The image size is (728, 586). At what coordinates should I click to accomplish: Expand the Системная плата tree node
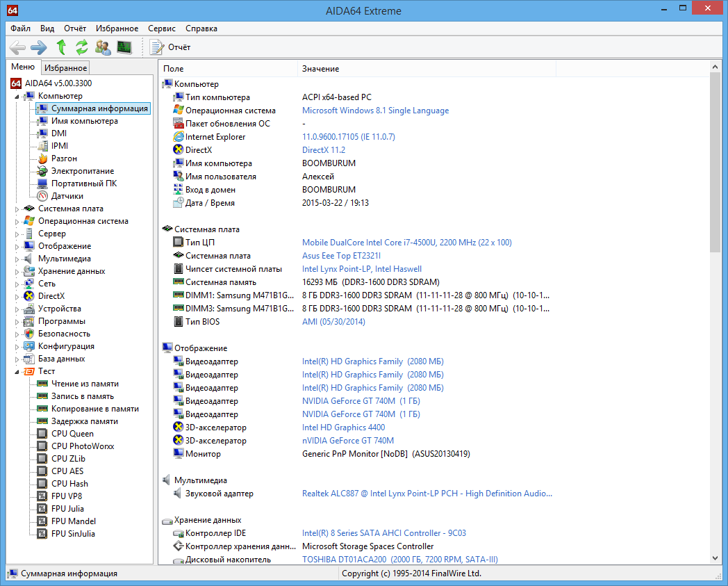point(17,209)
